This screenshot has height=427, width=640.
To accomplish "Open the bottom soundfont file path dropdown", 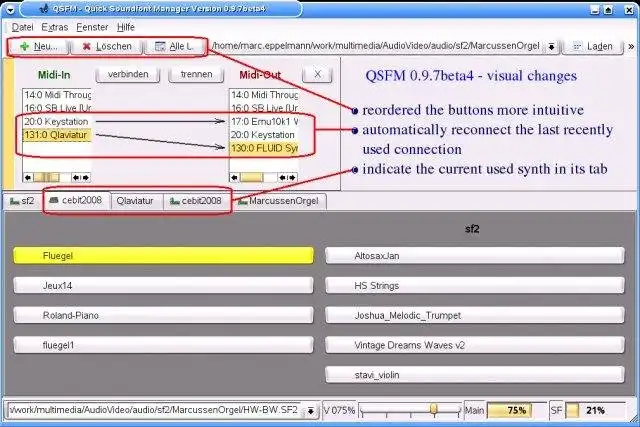I will point(311,410).
